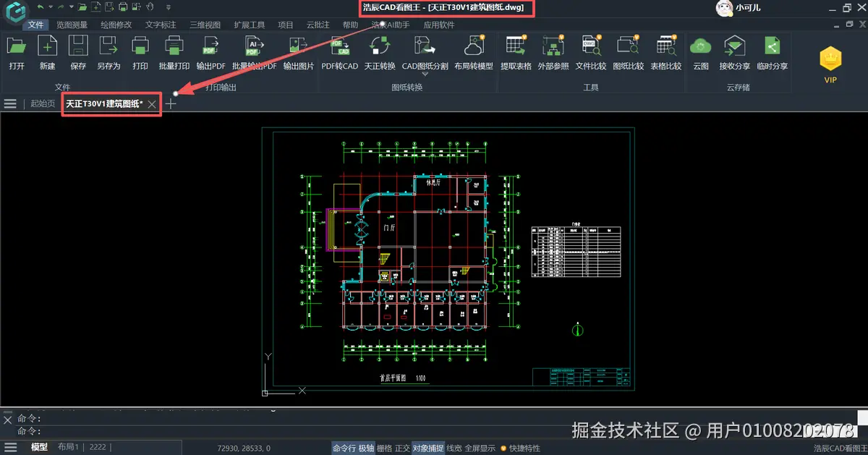Print the drawing with 打印 ribbon icon
Viewport: 868px width, 455px height.
click(x=140, y=53)
